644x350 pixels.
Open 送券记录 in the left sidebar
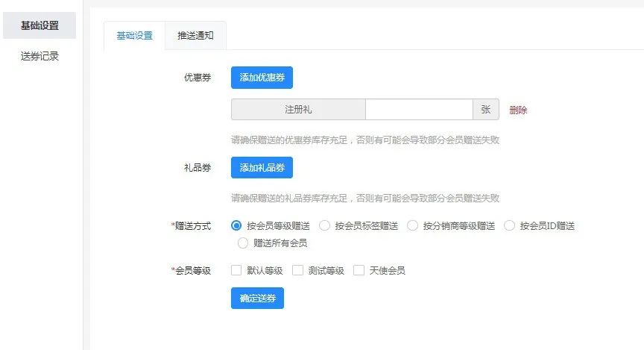[40, 56]
